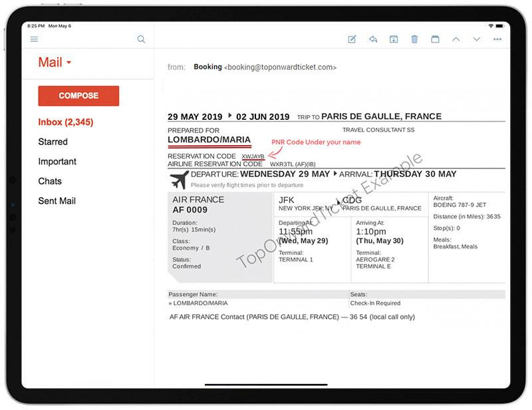Click sender address booking@toponwardticket.com
Viewport: 532px width, 410px height.
[x=280, y=67]
